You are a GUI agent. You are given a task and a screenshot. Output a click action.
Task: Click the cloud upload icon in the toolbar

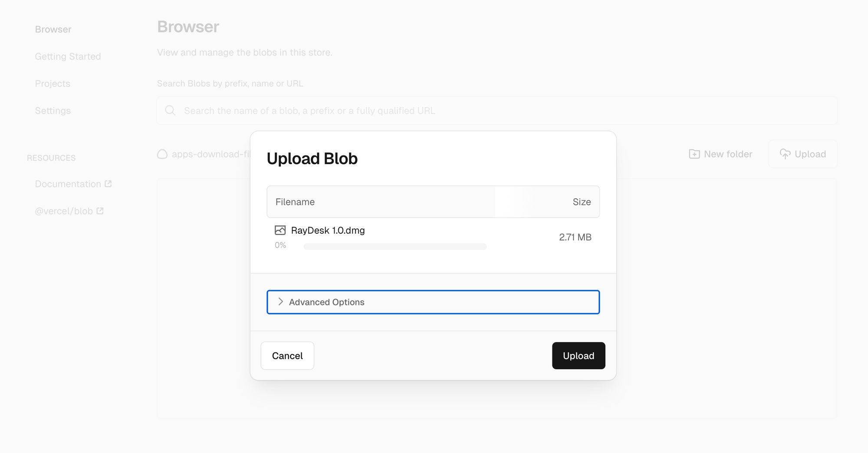(785, 154)
